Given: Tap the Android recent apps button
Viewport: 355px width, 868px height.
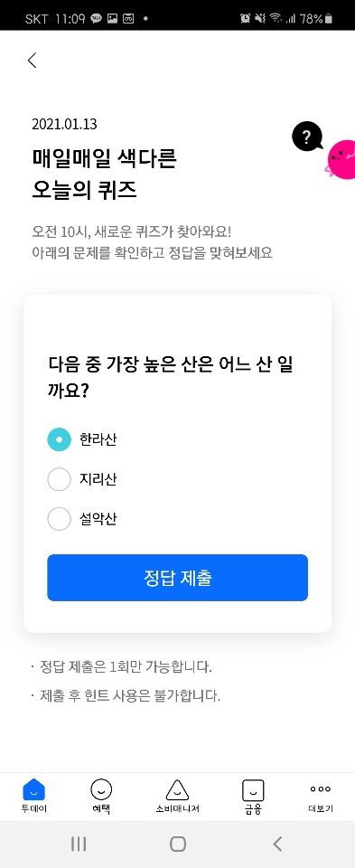Looking at the screenshot, I should pos(79,844).
